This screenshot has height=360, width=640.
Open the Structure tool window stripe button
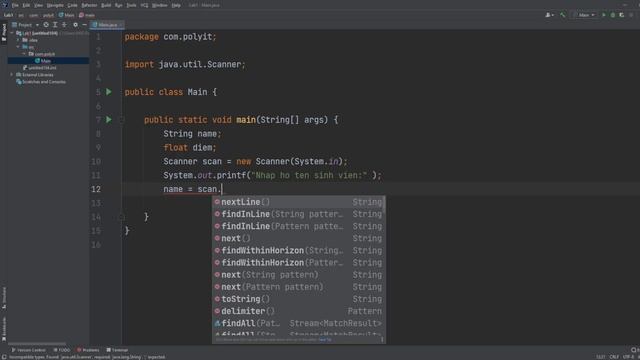pyautogui.click(x=4, y=297)
